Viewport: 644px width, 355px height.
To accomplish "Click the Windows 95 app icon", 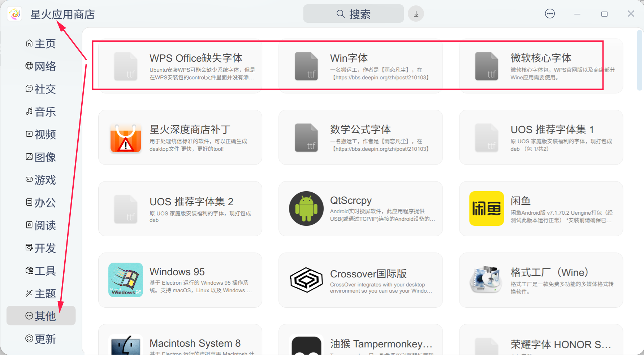I will (x=126, y=280).
